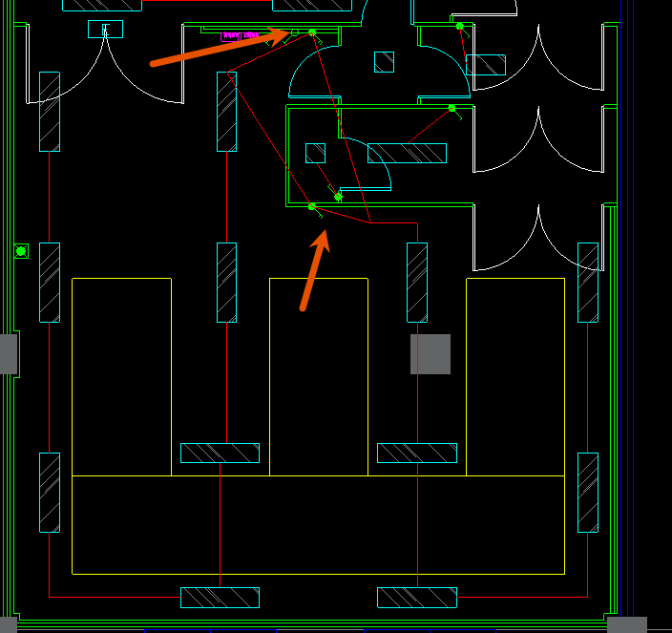Select the topmost white double door on the right
The height and width of the screenshot is (633, 672).
[538, 57]
